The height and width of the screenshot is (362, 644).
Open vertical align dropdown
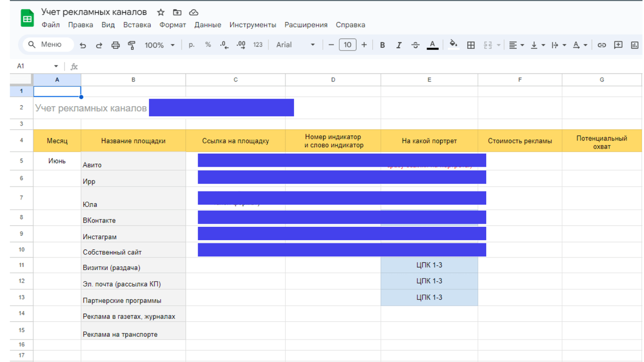click(537, 45)
